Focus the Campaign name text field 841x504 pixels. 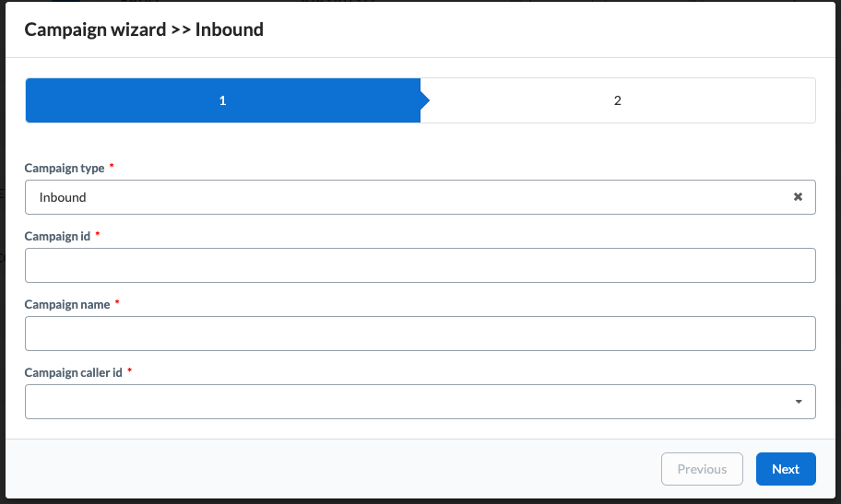420,334
